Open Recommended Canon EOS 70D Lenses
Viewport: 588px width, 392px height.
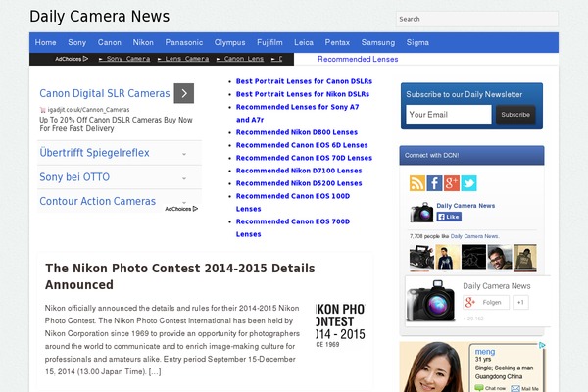coord(304,158)
